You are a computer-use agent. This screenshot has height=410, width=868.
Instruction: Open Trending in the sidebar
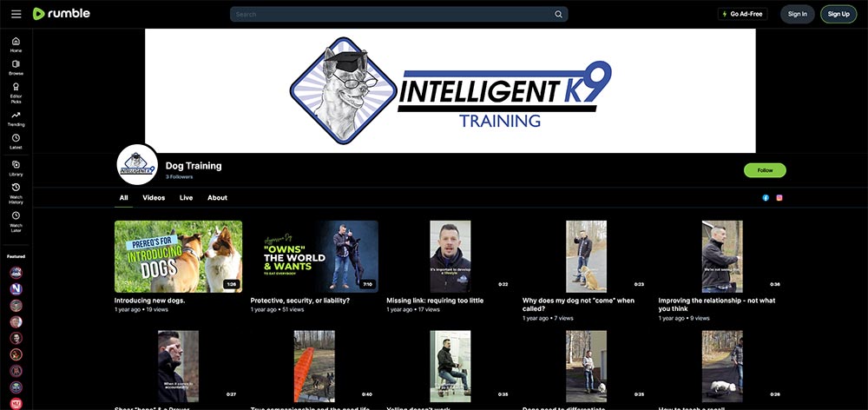[x=16, y=118]
